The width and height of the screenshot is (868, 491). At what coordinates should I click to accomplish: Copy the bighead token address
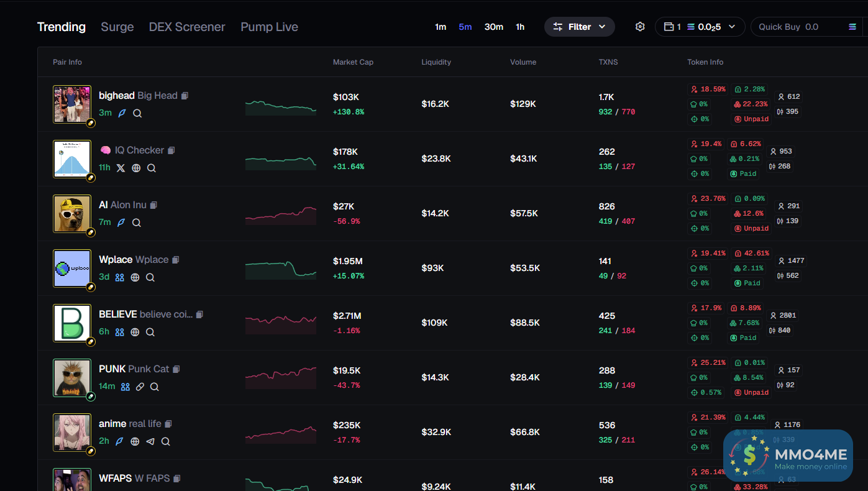(x=185, y=96)
